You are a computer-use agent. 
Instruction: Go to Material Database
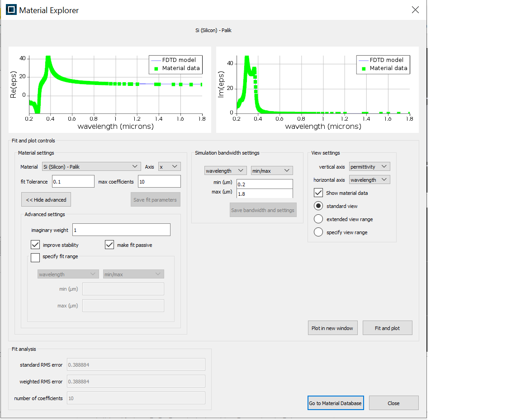pos(336,403)
